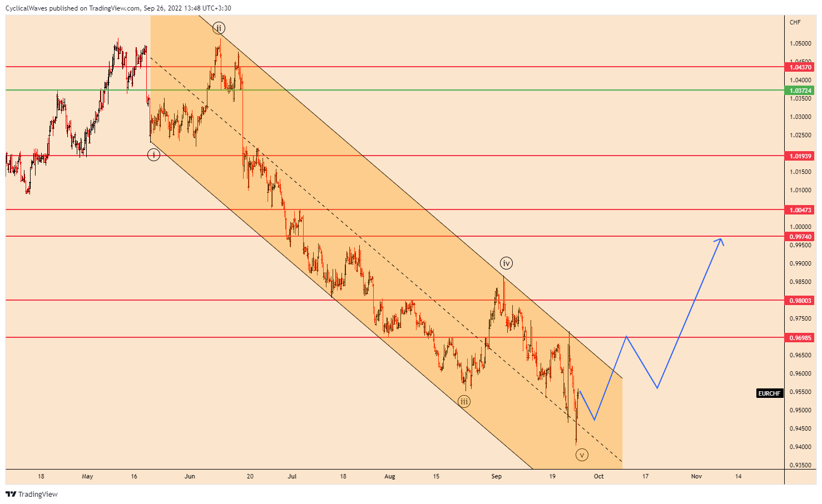Click the EURCHF symbol tag
Viewport: 822px width, 504px height.
click(x=770, y=393)
